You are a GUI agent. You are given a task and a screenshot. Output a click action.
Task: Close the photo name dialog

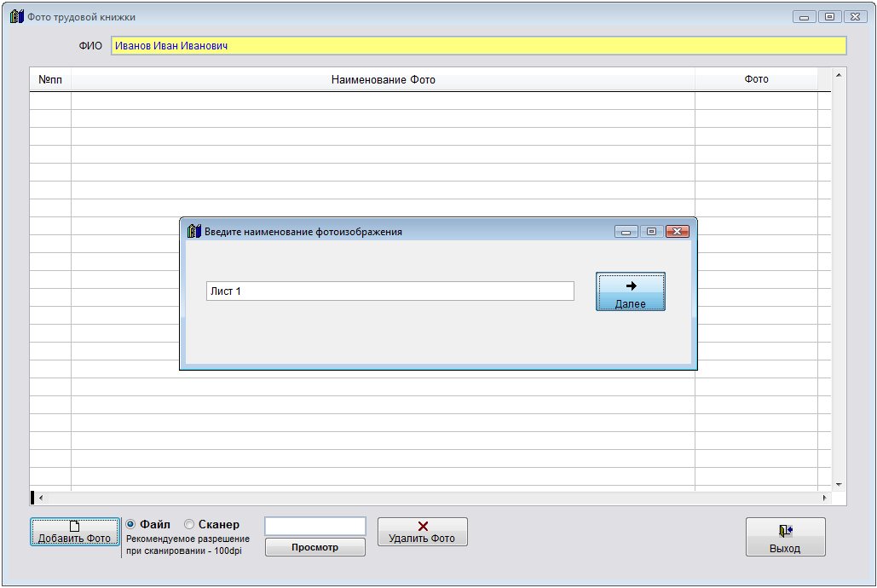(x=678, y=232)
